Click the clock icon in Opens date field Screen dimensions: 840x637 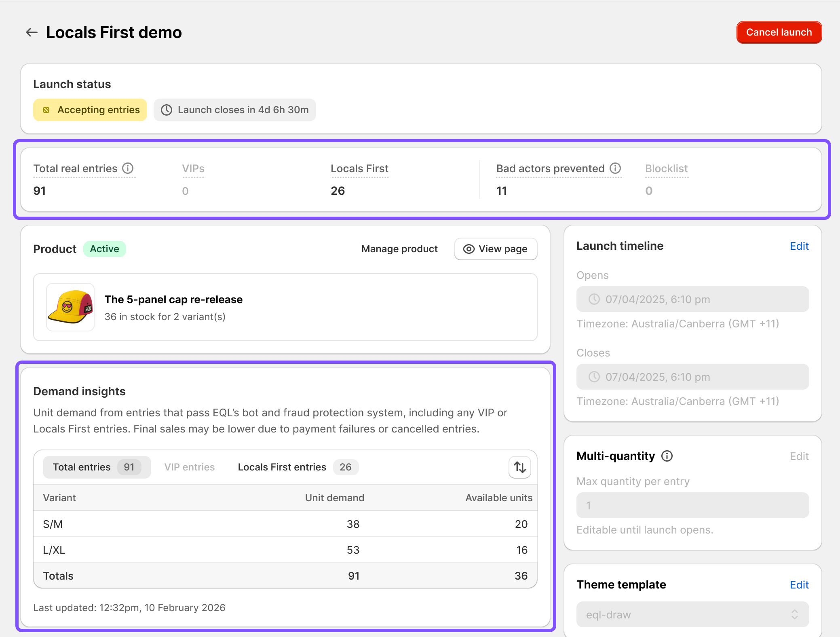[x=594, y=299]
